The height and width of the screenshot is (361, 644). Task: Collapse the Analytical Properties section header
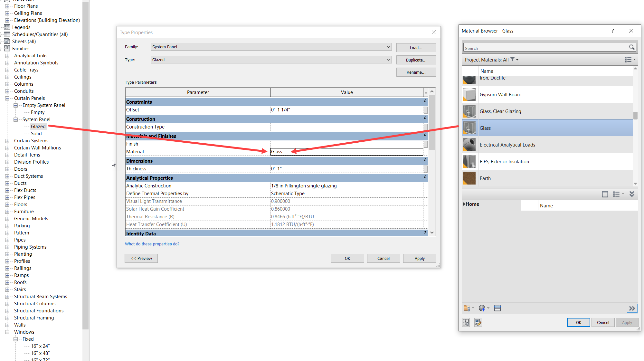point(425,177)
